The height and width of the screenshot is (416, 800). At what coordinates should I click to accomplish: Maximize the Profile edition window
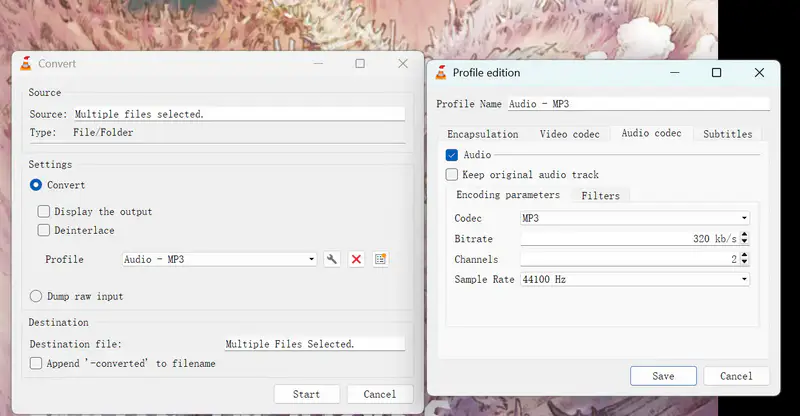pos(716,73)
